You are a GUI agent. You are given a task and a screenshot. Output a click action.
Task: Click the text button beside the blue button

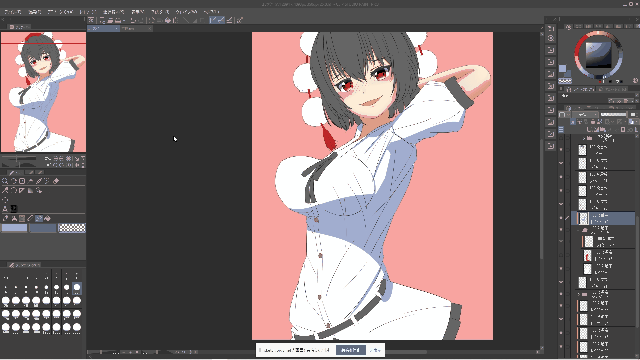tap(375, 350)
